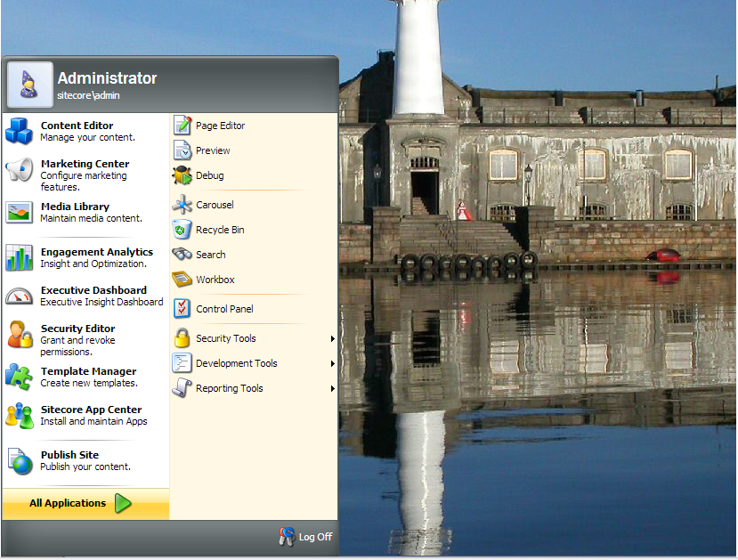Click the Sitecore App Center pawns icon
Viewport: 738px width, 560px height.
coord(20,416)
